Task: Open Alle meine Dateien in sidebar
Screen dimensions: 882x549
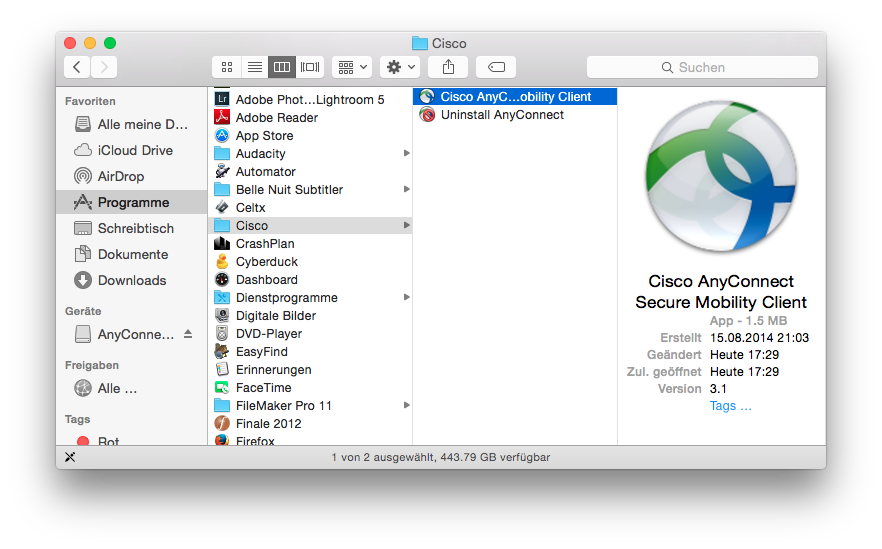Action: click(132, 124)
